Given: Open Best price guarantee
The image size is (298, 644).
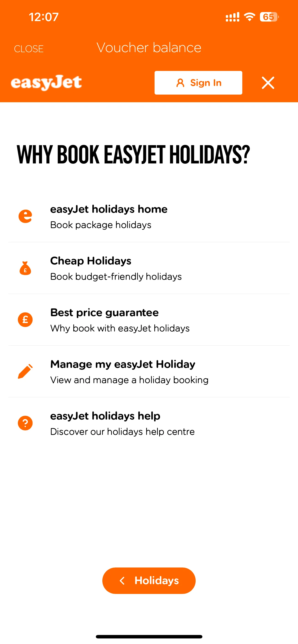Looking at the screenshot, I should tap(104, 313).
